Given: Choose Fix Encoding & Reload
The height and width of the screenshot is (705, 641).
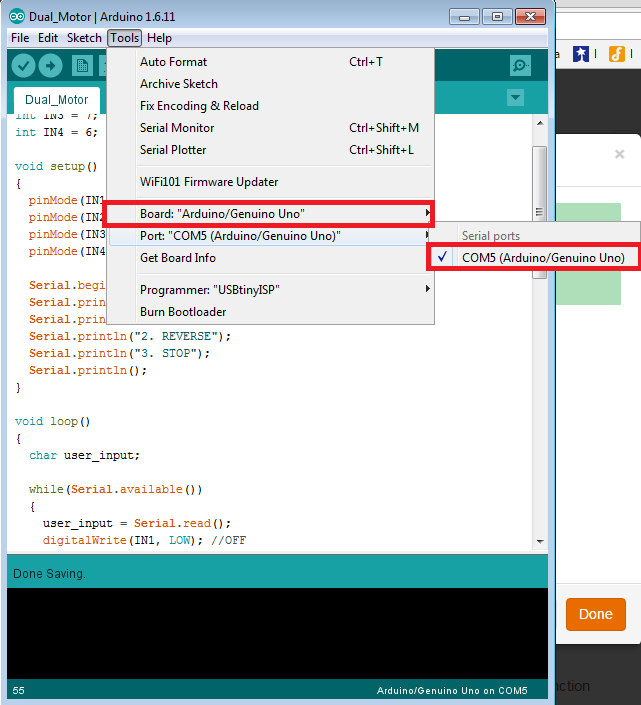Looking at the screenshot, I should 271,106.
